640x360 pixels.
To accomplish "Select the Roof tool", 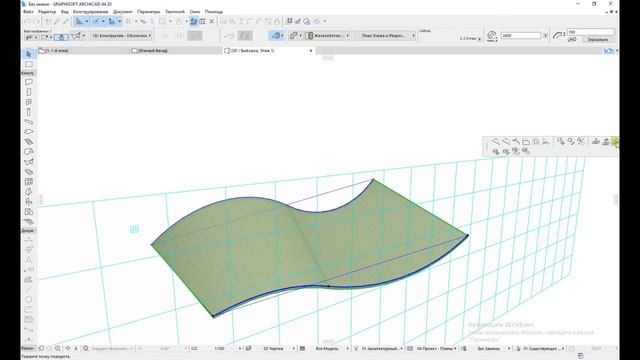I will tap(29, 151).
